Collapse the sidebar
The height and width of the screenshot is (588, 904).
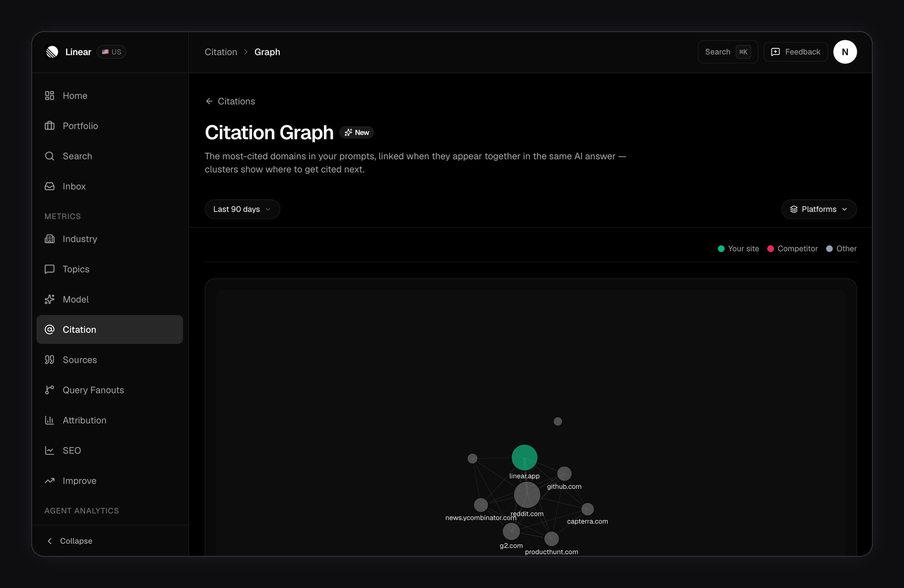(x=69, y=541)
